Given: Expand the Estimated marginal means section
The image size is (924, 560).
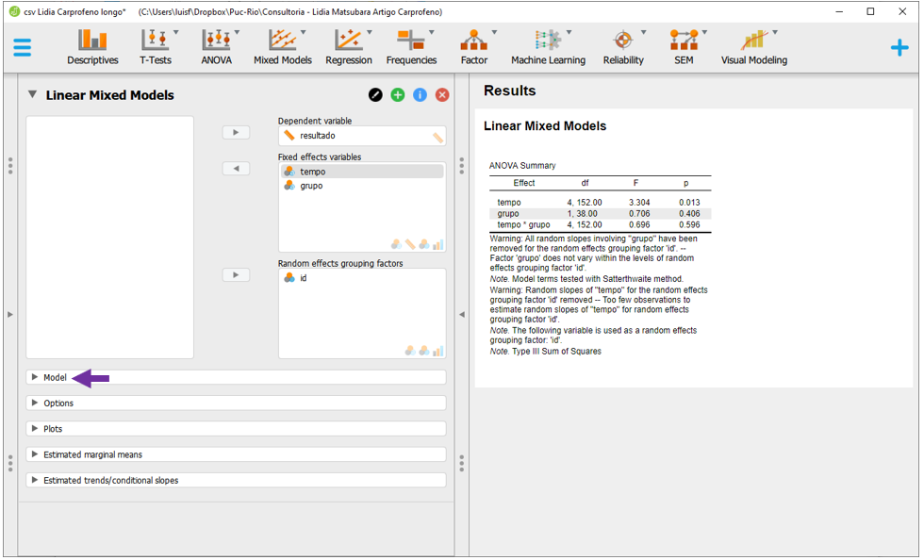Looking at the screenshot, I should pyautogui.click(x=92, y=454).
